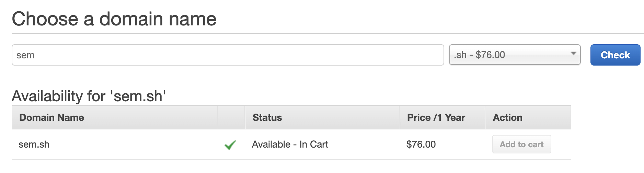644x173 pixels.
Task: Click the $76.00 price in the results row
Action: (x=421, y=145)
